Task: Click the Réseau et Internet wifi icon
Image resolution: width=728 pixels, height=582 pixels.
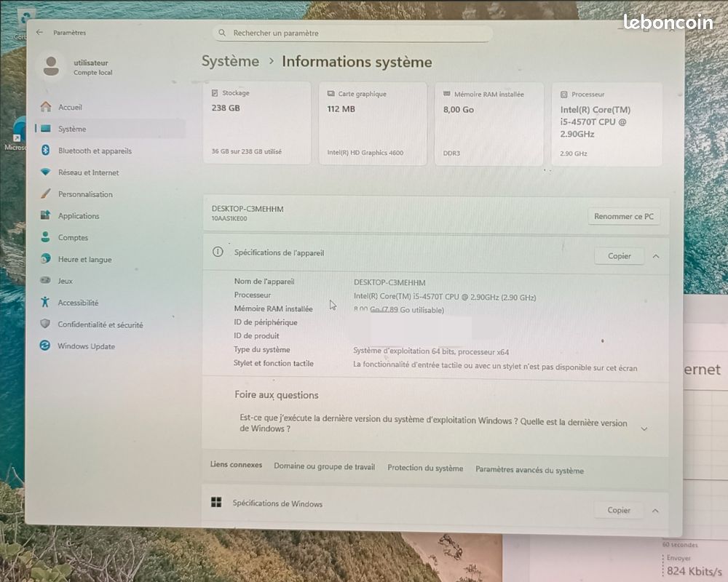Action: [45, 172]
